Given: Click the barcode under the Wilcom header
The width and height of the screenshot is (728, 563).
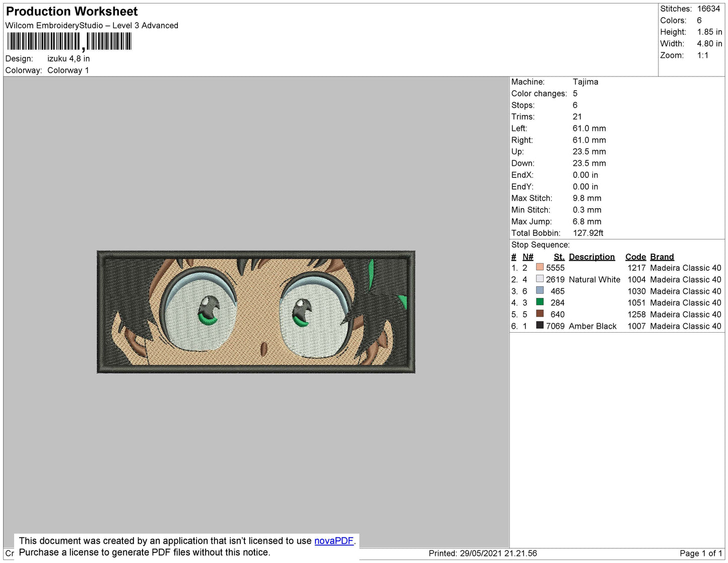Looking at the screenshot, I should 69,41.
